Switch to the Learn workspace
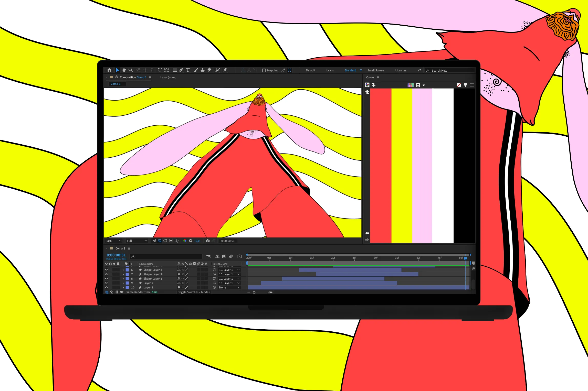 click(x=330, y=70)
